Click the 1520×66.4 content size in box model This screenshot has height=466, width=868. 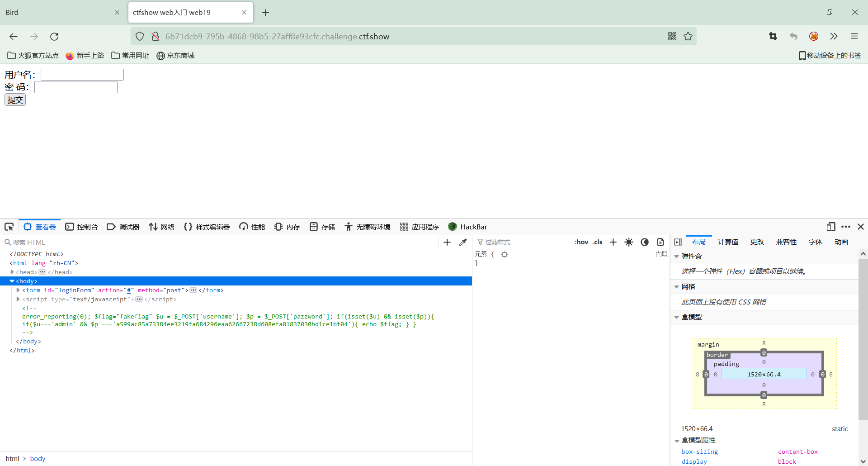click(764, 374)
